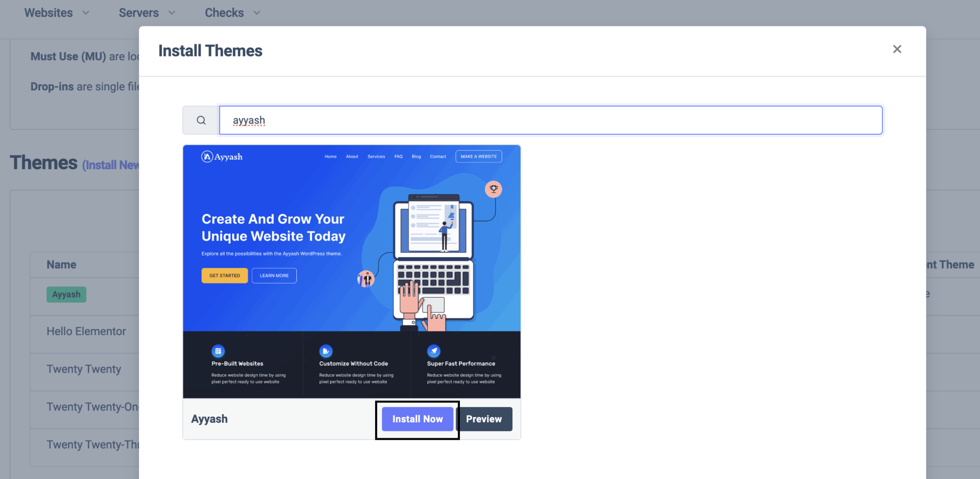This screenshot has width=980, height=479.
Task: Expand the Servers dropdown chevron
Action: coord(172,13)
